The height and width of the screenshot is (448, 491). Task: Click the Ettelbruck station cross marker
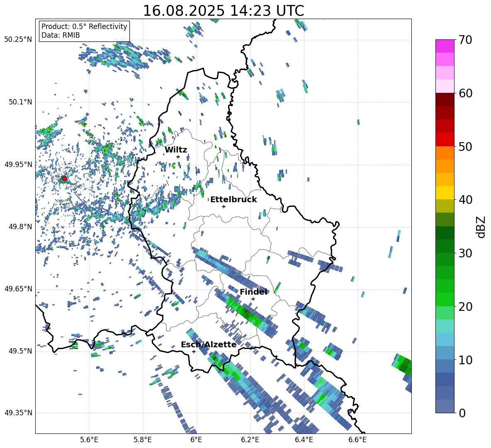224,206
